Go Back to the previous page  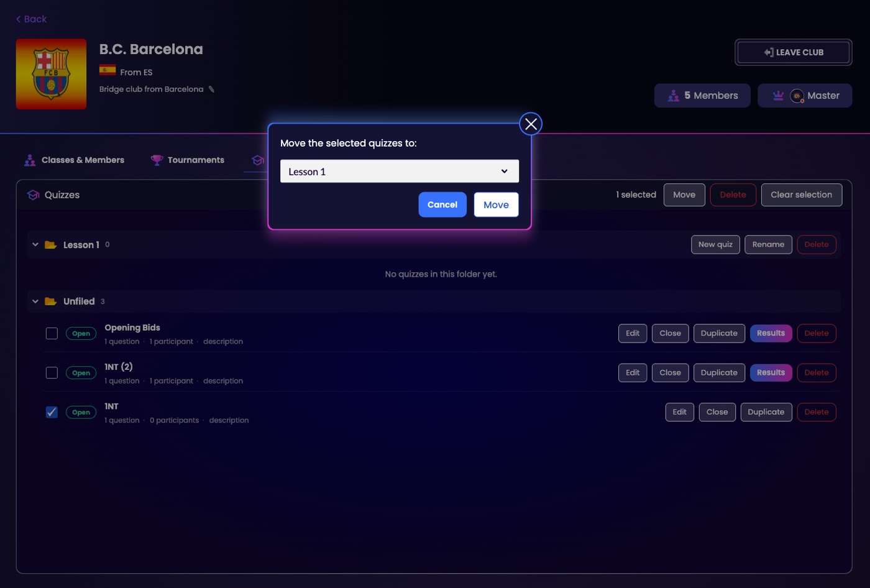[x=31, y=19]
